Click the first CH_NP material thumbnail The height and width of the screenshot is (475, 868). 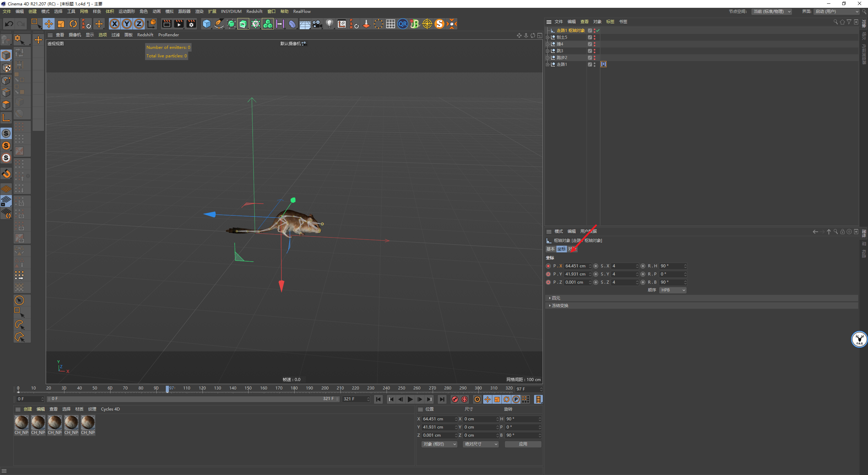pyautogui.click(x=21, y=423)
